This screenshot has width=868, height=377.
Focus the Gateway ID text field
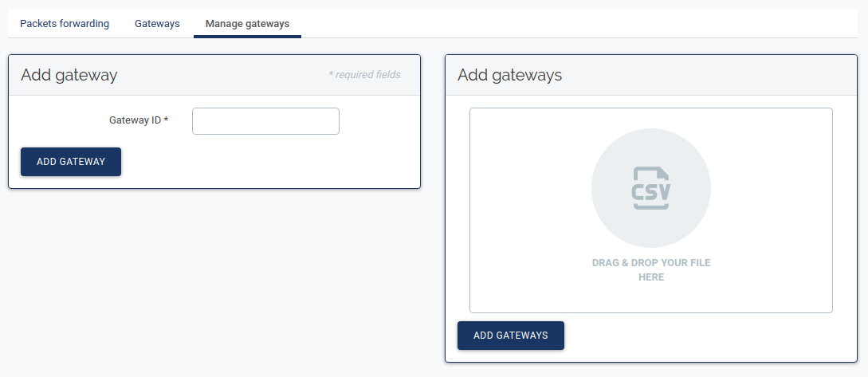[x=265, y=121]
